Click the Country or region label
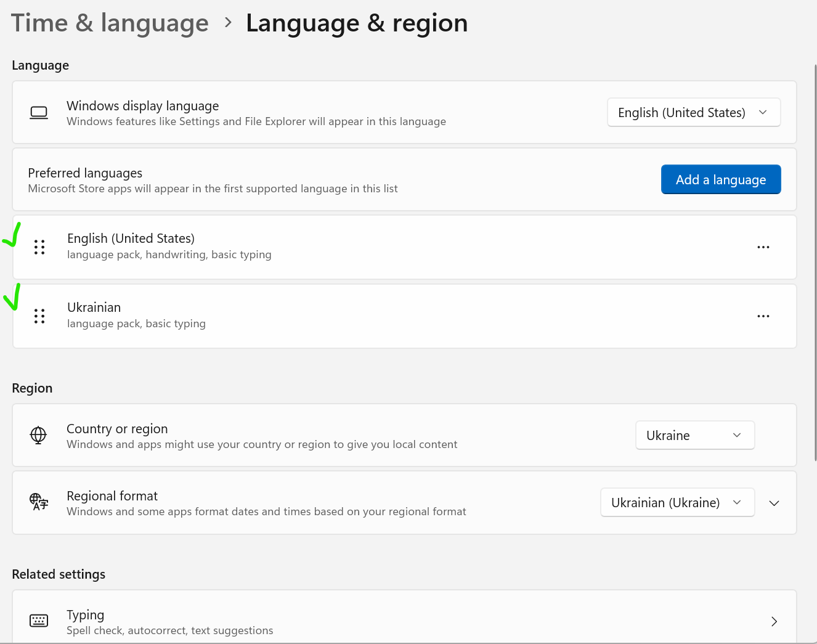This screenshot has width=817, height=644. pyautogui.click(x=117, y=429)
